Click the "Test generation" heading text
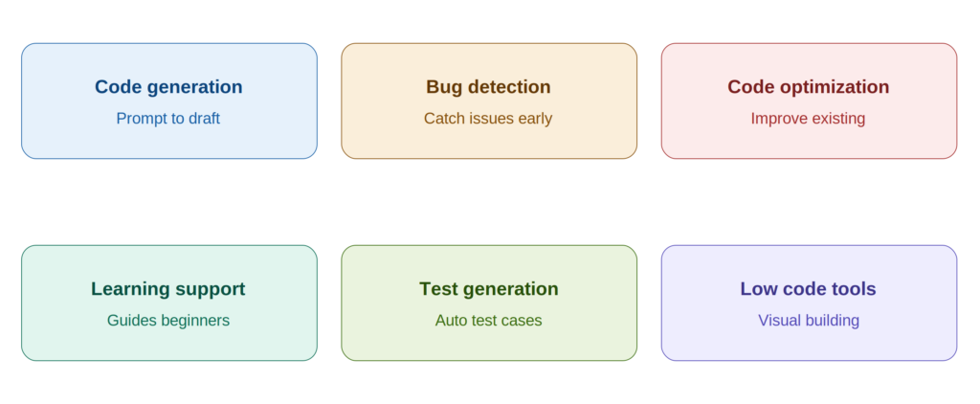The image size is (980, 404). click(x=489, y=289)
